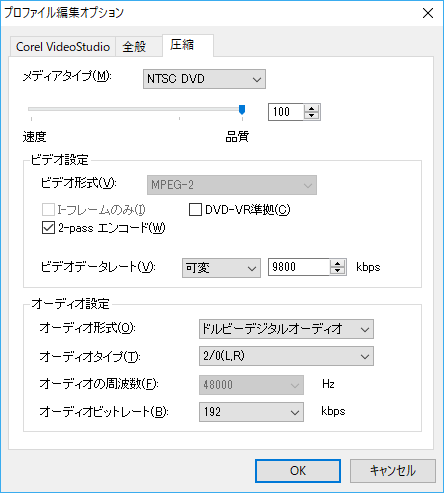The image size is (444, 493).
Task: Enable the DVD-VR準拠 checkbox
Action: [x=195, y=210]
